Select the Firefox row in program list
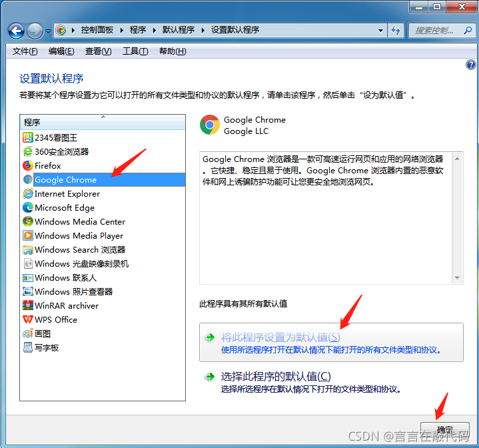Screen dimensions: 479x448 point(103,165)
